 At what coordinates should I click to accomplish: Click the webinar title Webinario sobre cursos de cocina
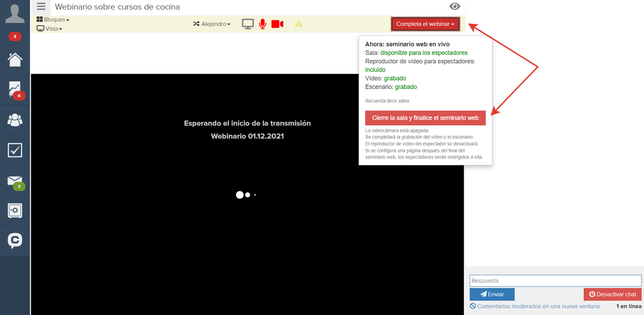pyautogui.click(x=118, y=7)
